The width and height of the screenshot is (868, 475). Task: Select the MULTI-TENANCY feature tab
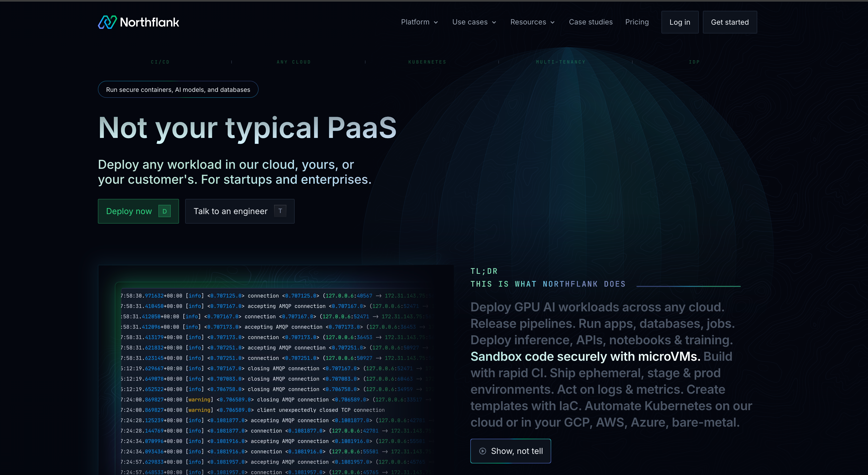pyautogui.click(x=561, y=62)
